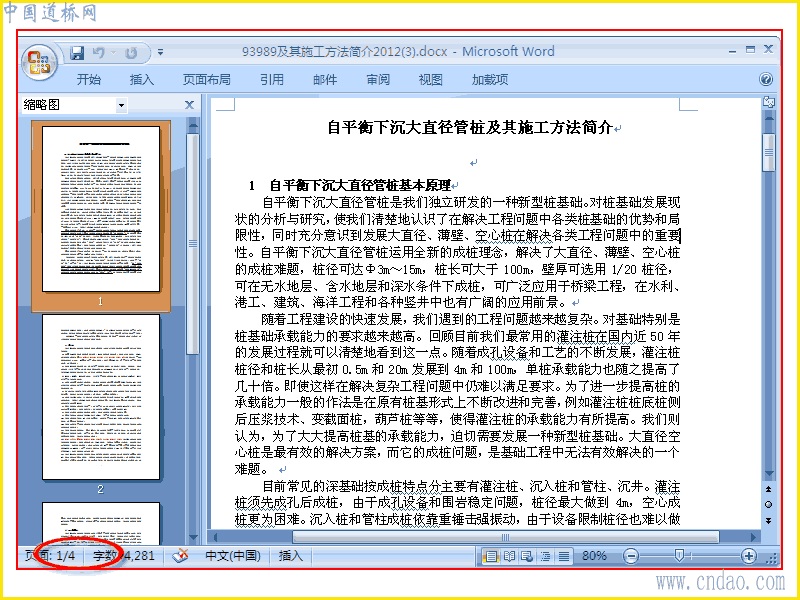Expand the Customize Quick Access Toolbar arrow
Image resolution: width=800 pixels, height=600 pixels.
point(160,52)
